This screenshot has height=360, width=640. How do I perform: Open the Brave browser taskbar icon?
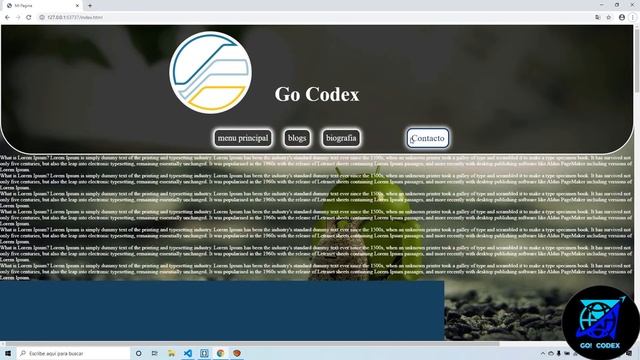(x=237, y=353)
